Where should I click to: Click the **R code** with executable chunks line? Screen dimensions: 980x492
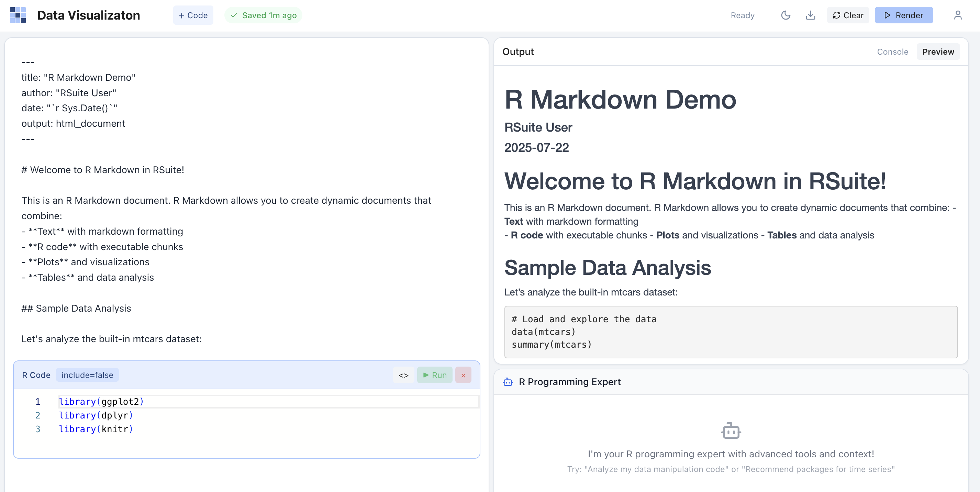(102, 247)
